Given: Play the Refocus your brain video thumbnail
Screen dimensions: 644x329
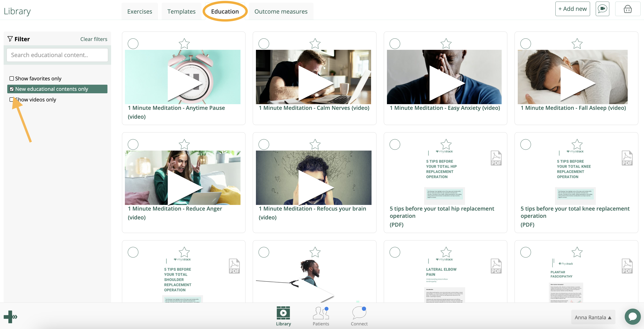Looking at the screenshot, I should tap(313, 178).
